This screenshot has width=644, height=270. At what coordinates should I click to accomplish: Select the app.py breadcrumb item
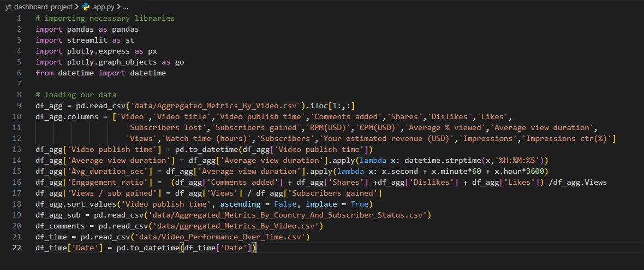(103, 7)
